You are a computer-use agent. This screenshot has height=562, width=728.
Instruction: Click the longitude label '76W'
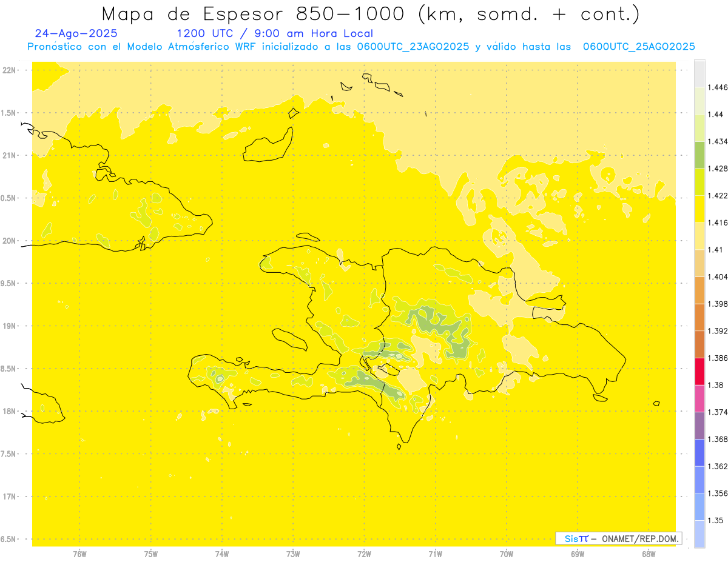coord(79,554)
